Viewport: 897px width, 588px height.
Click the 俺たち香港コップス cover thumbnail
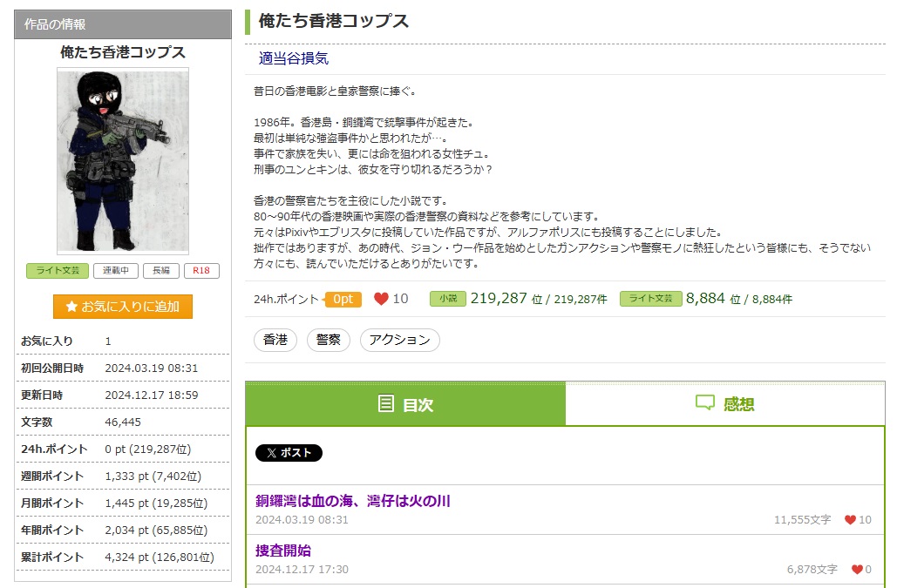click(123, 161)
